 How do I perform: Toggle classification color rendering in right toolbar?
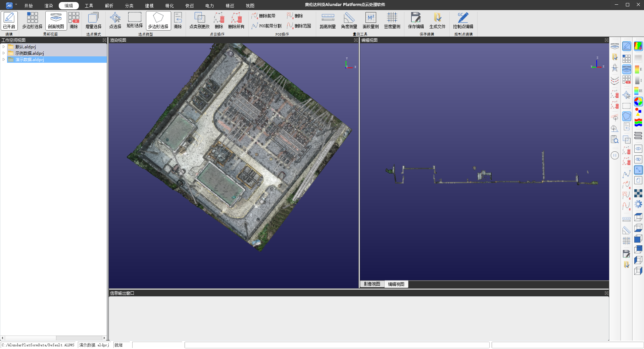(638, 46)
